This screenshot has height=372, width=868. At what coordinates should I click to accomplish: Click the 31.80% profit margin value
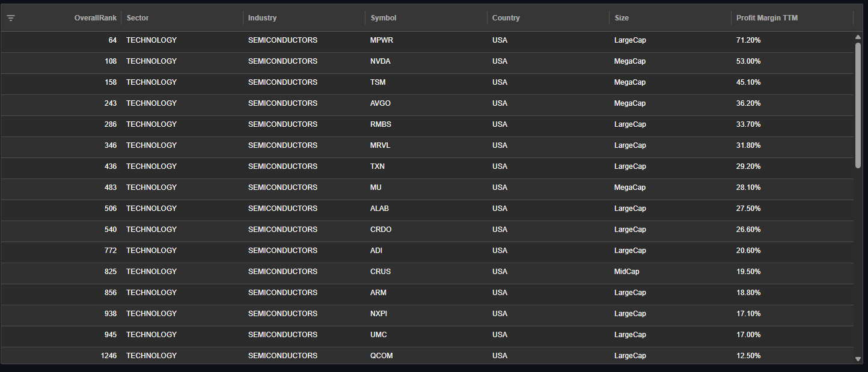pyautogui.click(x=748, y=145)
